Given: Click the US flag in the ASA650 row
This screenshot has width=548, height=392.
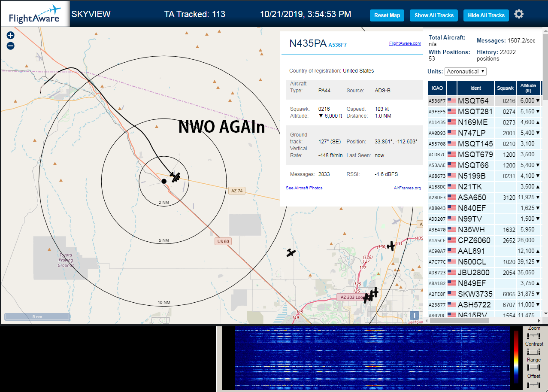Looking at the screenshot, I should 452,197.
